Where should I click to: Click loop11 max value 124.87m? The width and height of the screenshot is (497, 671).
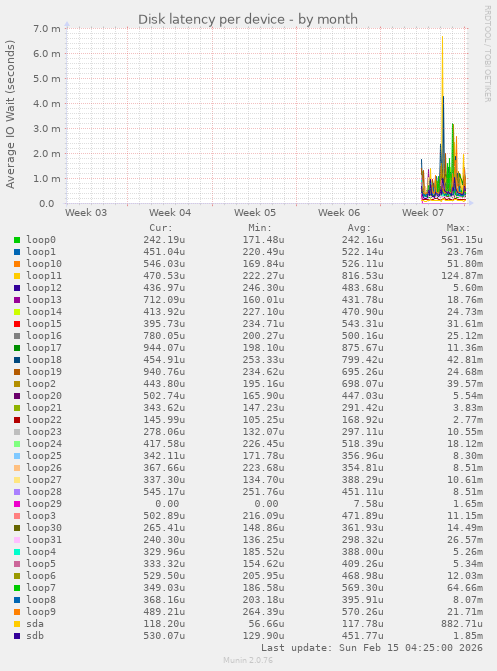(462, 276)
